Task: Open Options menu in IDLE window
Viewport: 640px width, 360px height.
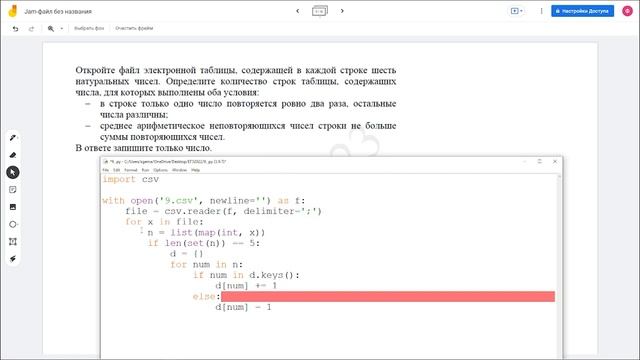Action: coord(160,170)
